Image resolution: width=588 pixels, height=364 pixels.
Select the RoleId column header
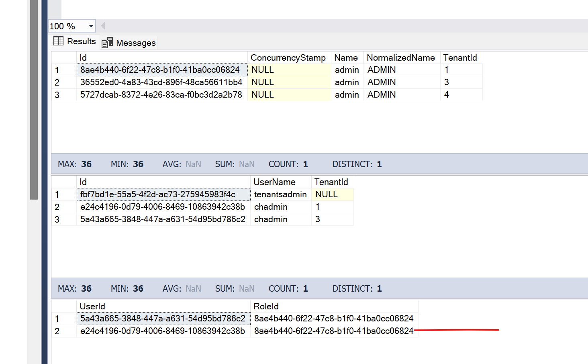[x=335, y=307]
